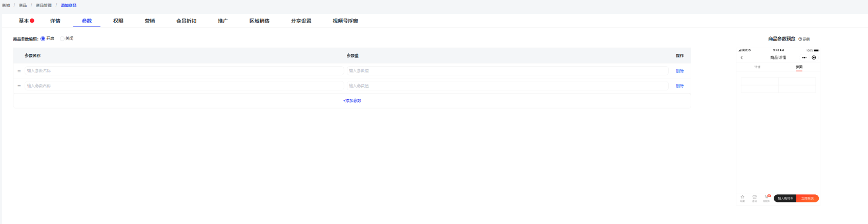The image size is (868, 224).
Task: Click 删除 on the second parameter row
Action: coord(679,86)
